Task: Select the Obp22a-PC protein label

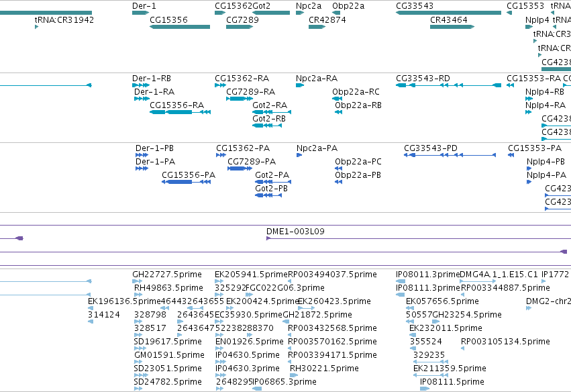Action: click(x=358, y=162)
